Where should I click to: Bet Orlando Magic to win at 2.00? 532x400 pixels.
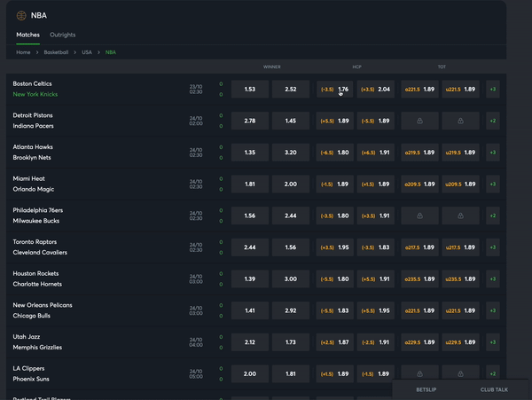[291, 184]
